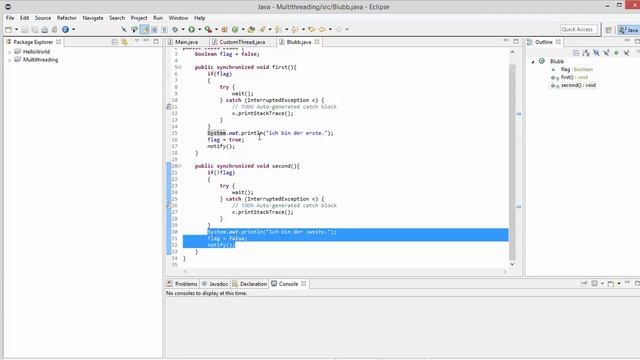This screenshot has height=360, width=640.
Task: Toggle Hide Static Members in Outline toolbar
Action: tap(607, 53)
